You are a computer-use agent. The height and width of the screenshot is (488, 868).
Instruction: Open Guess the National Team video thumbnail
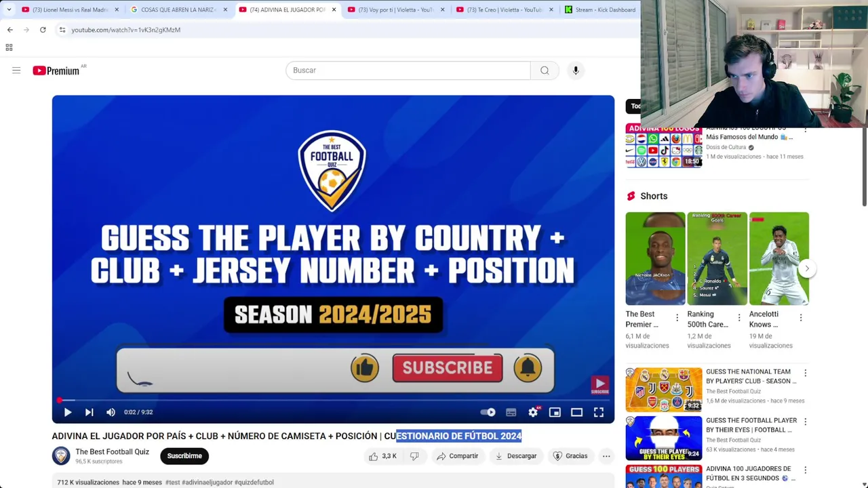click(x=664, y=390)
